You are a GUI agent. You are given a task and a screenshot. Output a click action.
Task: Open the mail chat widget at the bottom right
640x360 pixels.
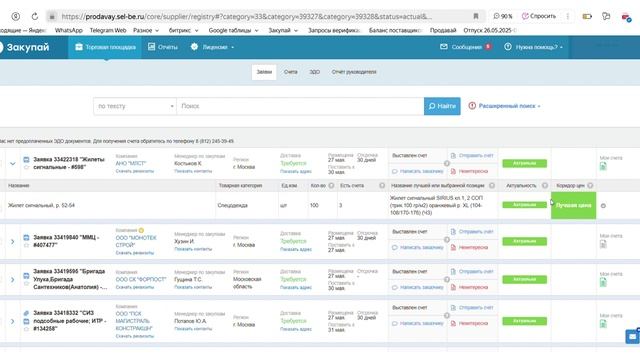pyautogui.click(x=633, y=337)
